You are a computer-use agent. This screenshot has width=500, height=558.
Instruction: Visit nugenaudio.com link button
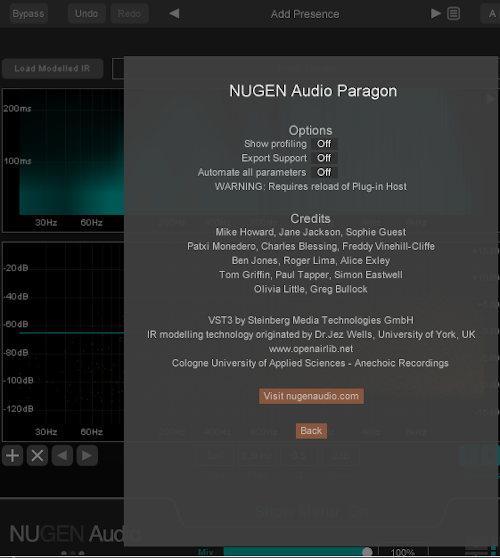(311, 396)
